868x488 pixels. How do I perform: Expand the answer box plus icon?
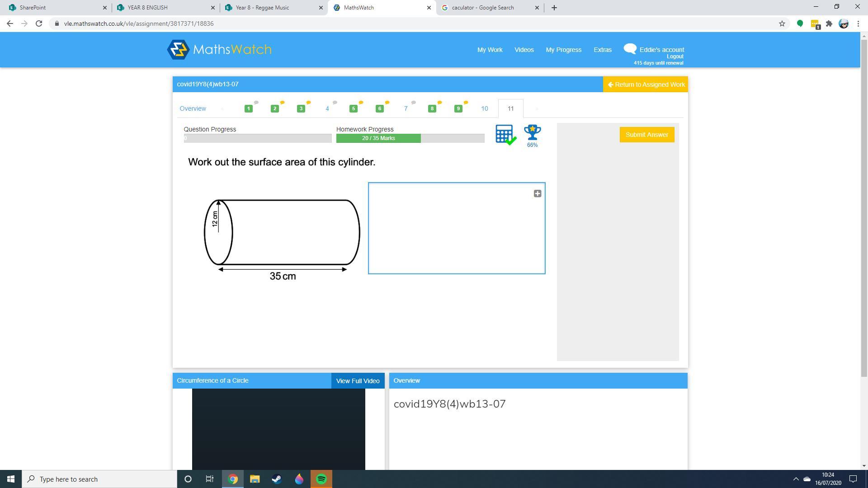coord(537,193)
